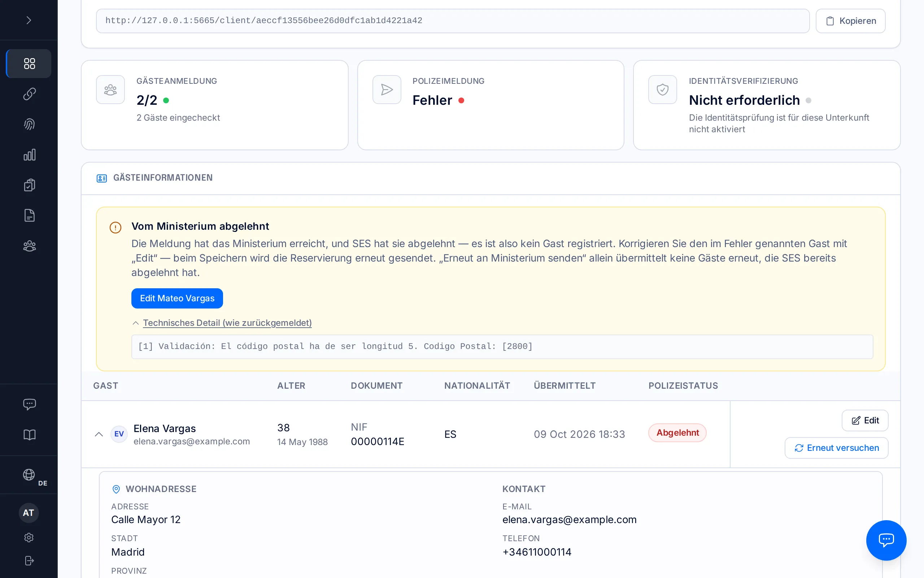The width and height of the screenshot is (924, 578).
Task: Click the timestamp 09 Oct 2026 18:33
Action: coord(579,434)
